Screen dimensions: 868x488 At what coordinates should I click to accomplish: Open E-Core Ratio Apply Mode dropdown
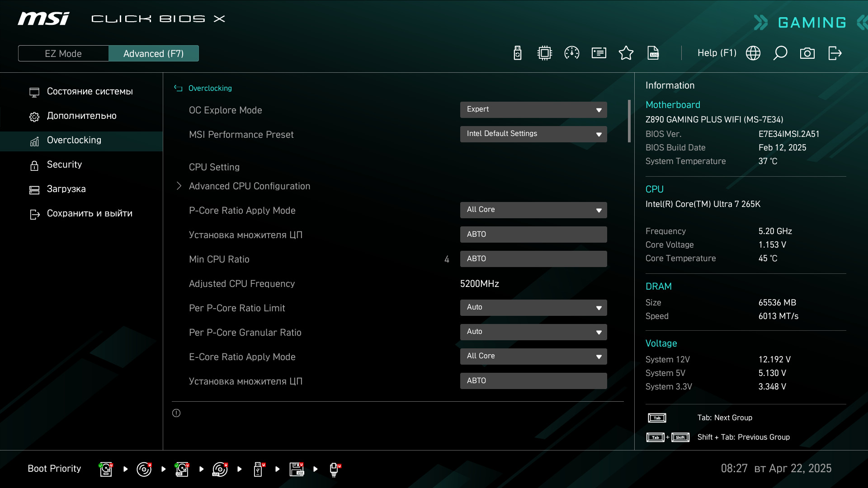(x=533, y=357)
